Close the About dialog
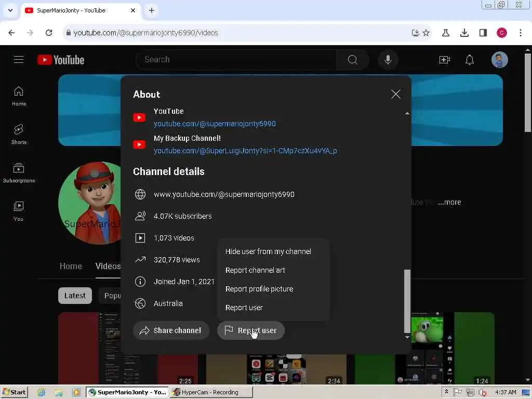 pos(395,94)
